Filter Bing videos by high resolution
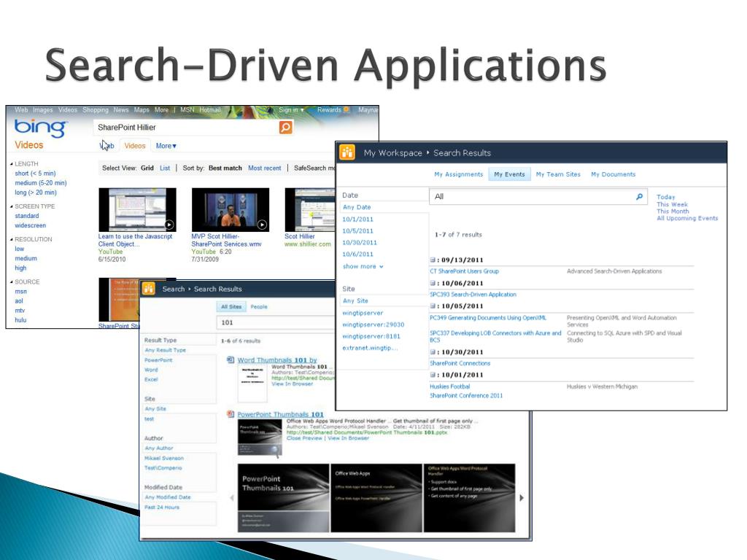Screen dimensions: 747x560 pyautogui.click(x=20, y=268)
